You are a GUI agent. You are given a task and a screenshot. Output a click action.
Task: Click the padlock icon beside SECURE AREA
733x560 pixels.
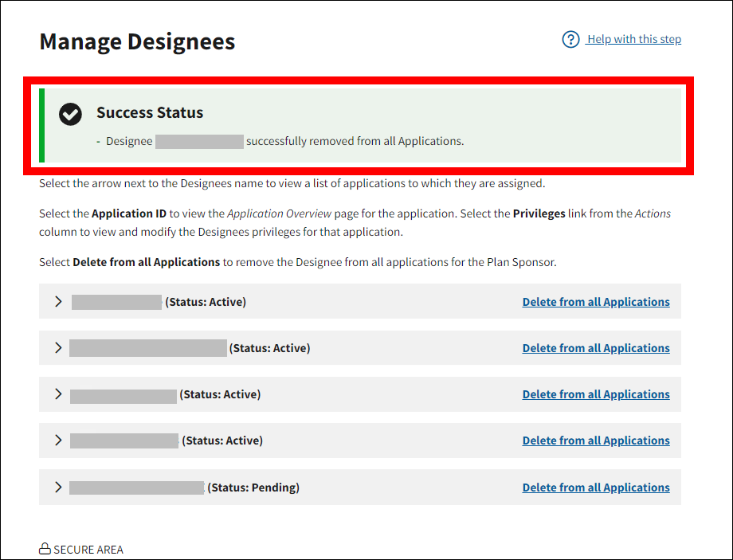[x=45, y=549]
